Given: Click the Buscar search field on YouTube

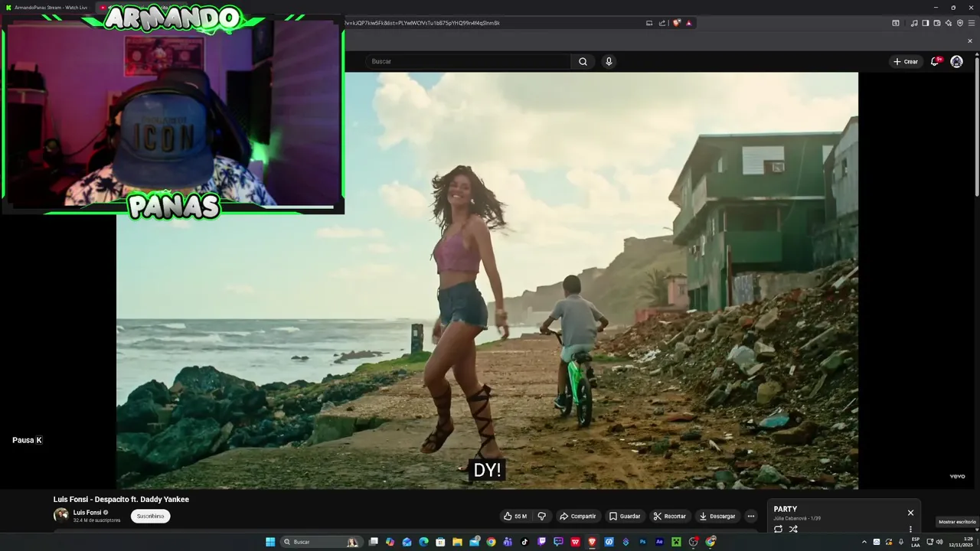Looking at the screenshot, I should click(x=468, y=61).
